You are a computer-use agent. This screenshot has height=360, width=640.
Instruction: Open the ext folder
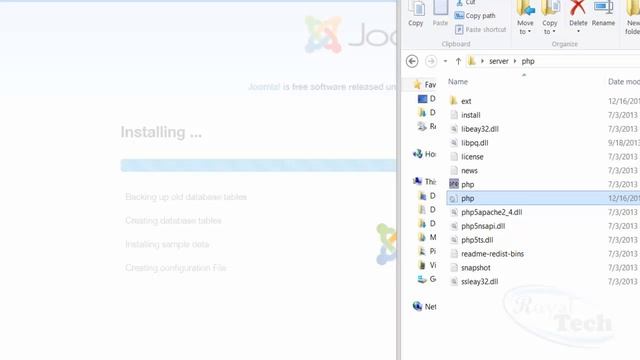pyautogui.click(x=466, y=101)
